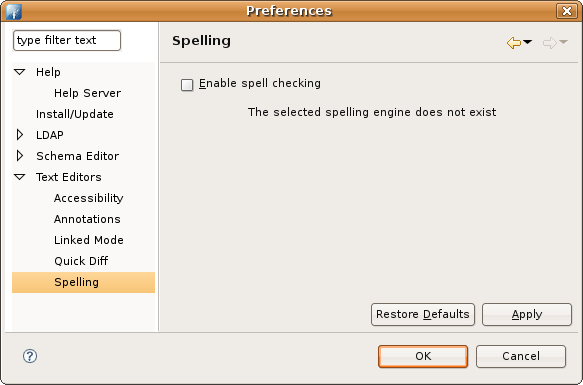The height and width of the screenshot is (385, 583).
Task: Open the help question mark icon
Action: (30, 356)
